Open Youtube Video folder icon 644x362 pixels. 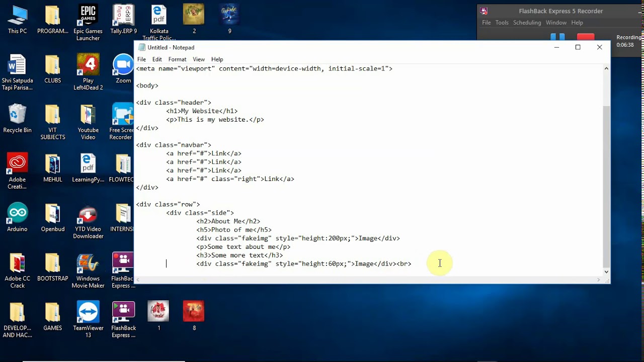pos(88,123)
